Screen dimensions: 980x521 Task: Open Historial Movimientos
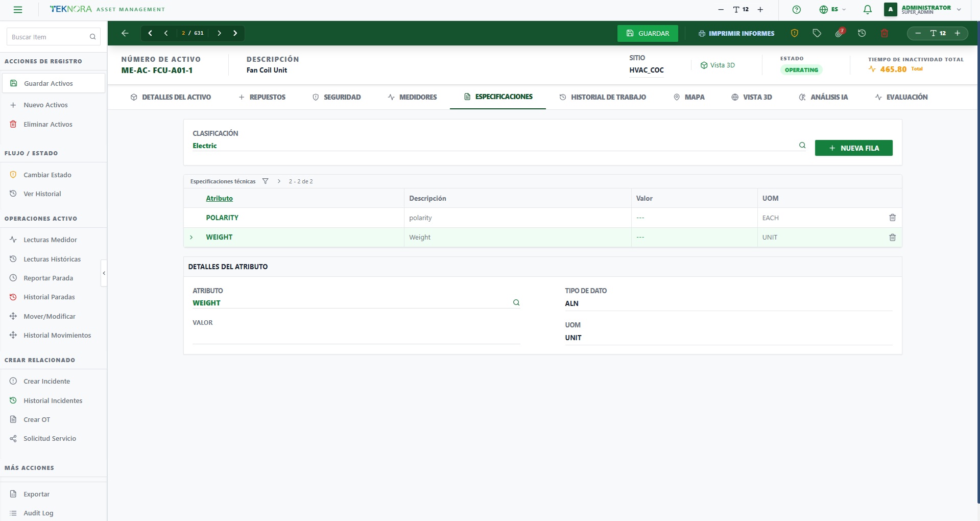57,335
